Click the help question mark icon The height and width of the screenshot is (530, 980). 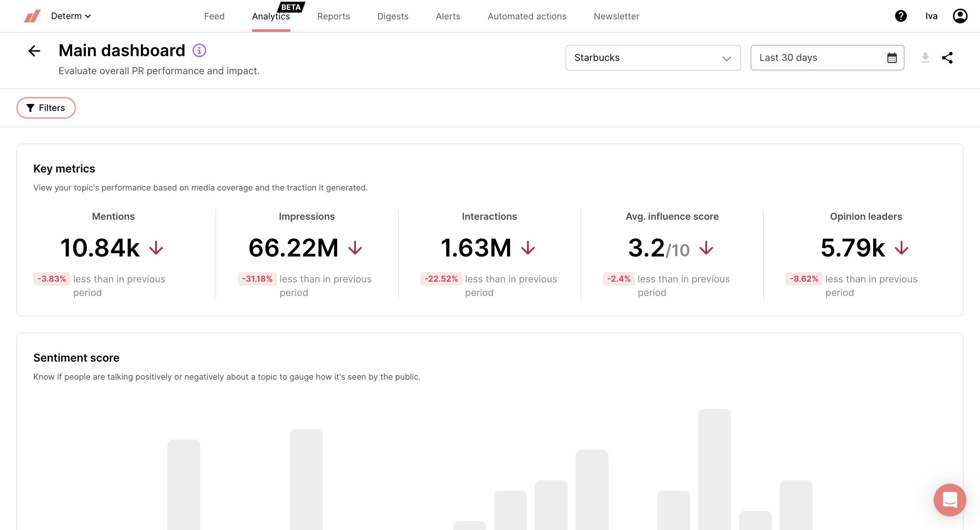point(901,16)
